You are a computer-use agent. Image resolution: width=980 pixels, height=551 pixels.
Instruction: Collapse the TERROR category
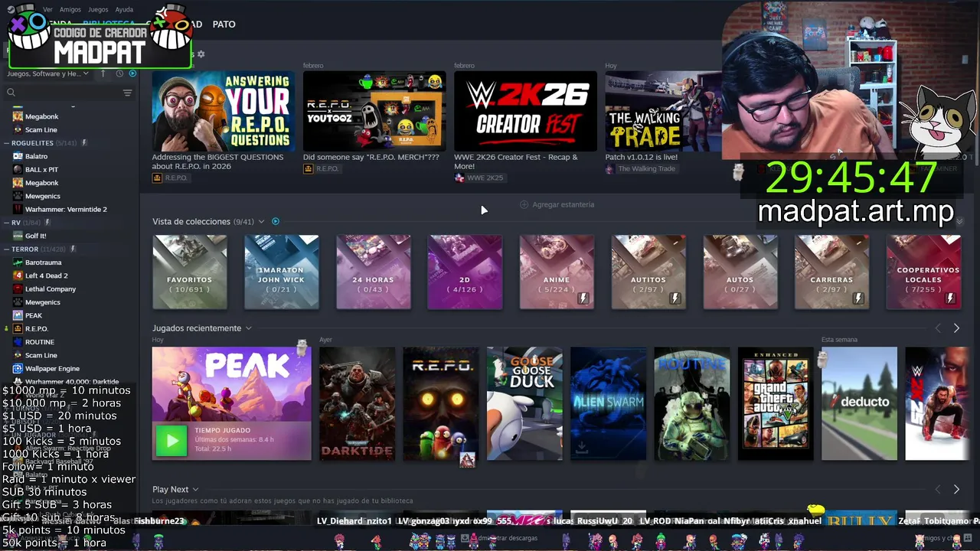pos(6,249)
